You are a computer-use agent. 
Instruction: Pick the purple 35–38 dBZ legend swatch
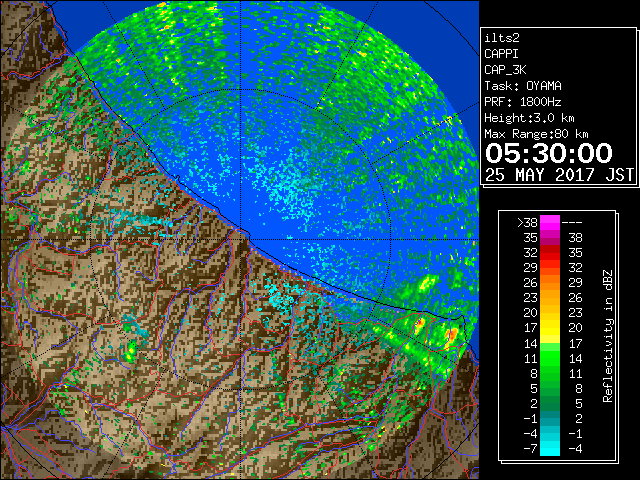[550, 238]
